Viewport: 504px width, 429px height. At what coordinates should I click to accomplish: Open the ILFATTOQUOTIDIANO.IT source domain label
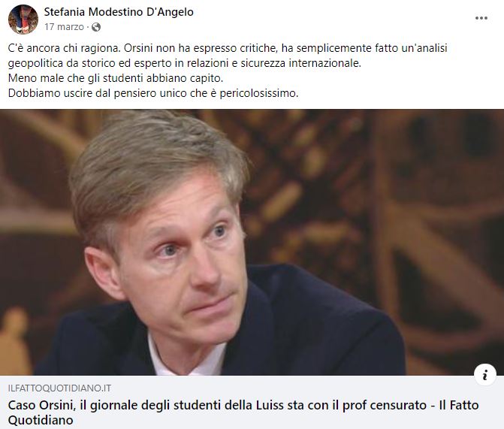[x=59, y=388]
